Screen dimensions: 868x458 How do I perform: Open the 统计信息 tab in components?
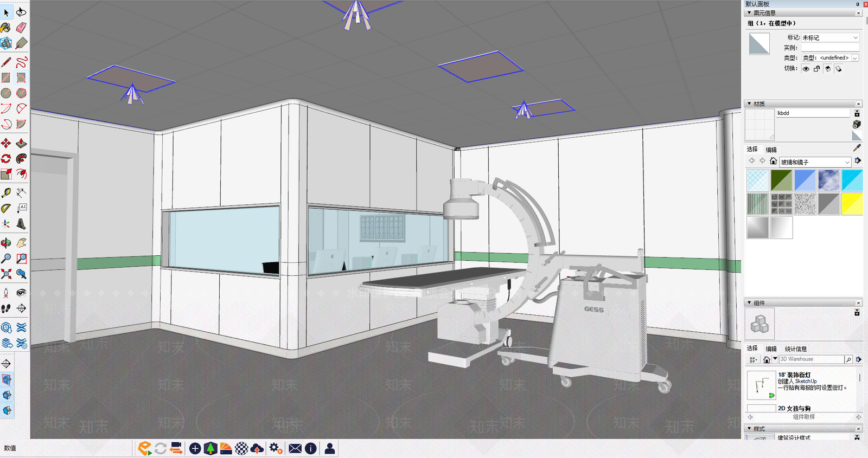click(x=796, y=349)
